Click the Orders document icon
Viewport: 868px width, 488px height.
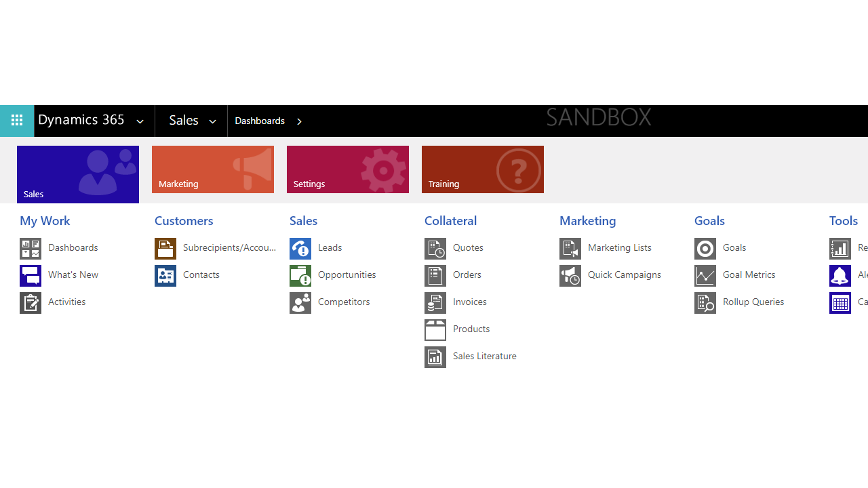435,276
